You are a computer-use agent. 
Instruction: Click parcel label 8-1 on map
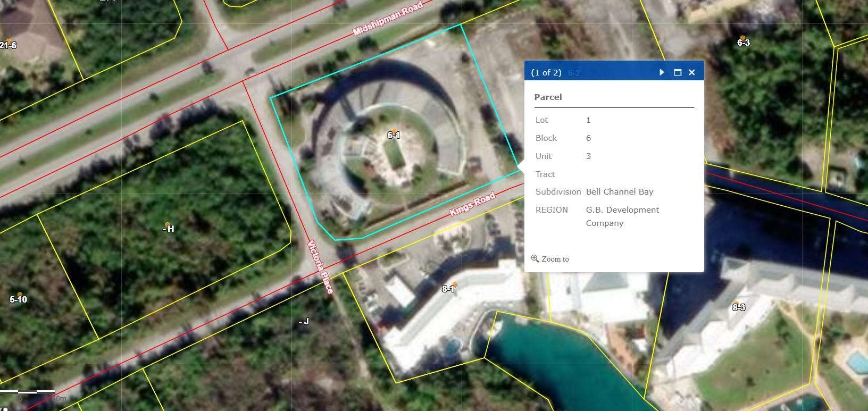[448, 289]
